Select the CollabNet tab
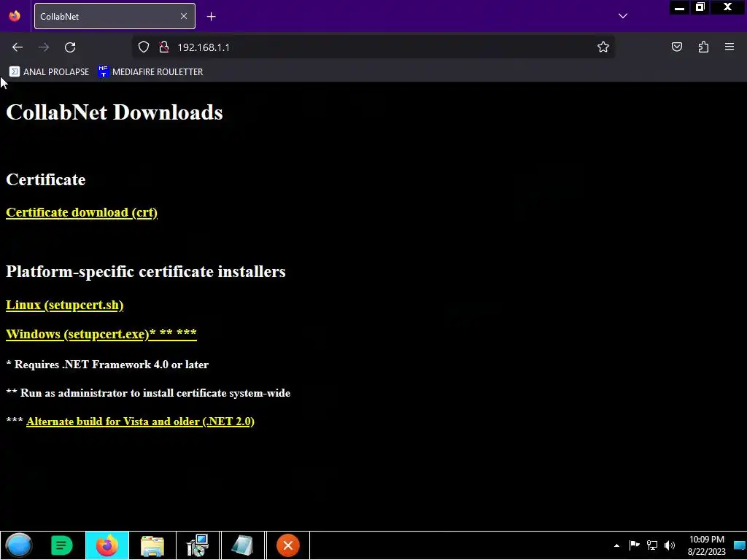 coord(115,16)
